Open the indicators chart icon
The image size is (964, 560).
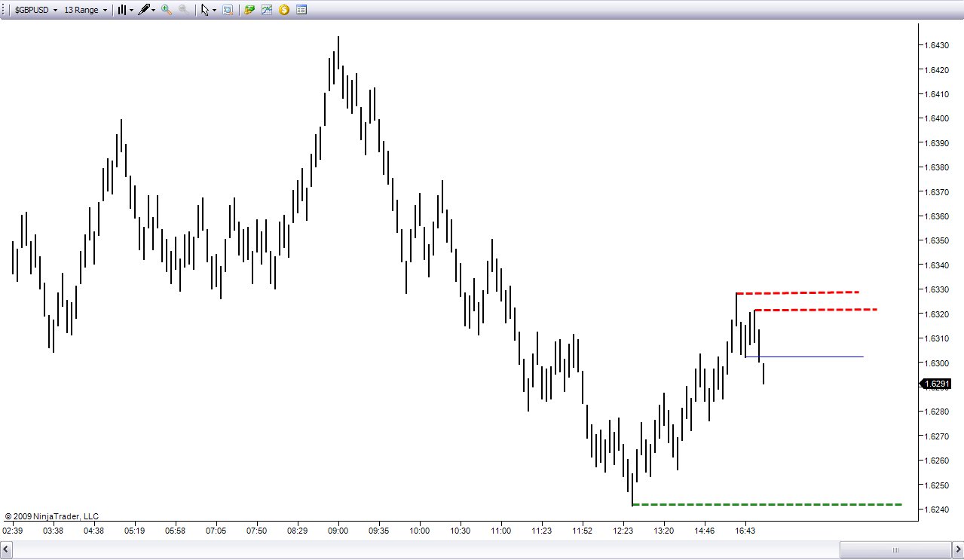coord(267,11)
